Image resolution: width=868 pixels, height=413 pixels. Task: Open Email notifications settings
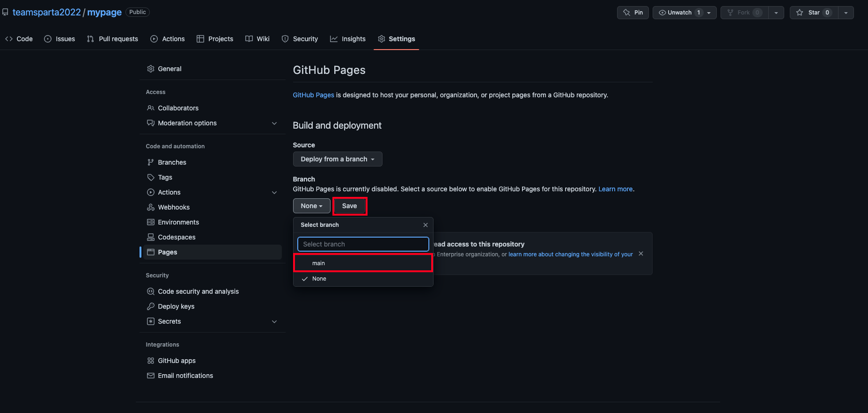[213, 376]
